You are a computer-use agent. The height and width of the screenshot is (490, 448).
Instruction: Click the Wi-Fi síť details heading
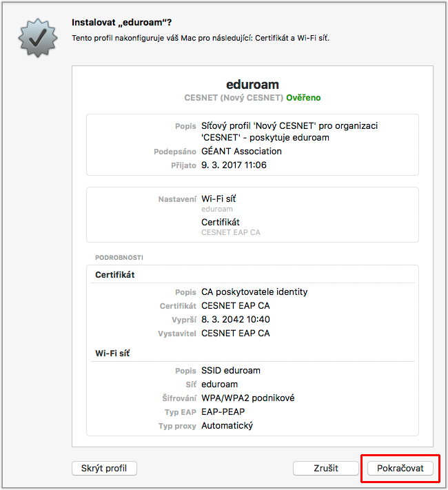coord(112,353)
